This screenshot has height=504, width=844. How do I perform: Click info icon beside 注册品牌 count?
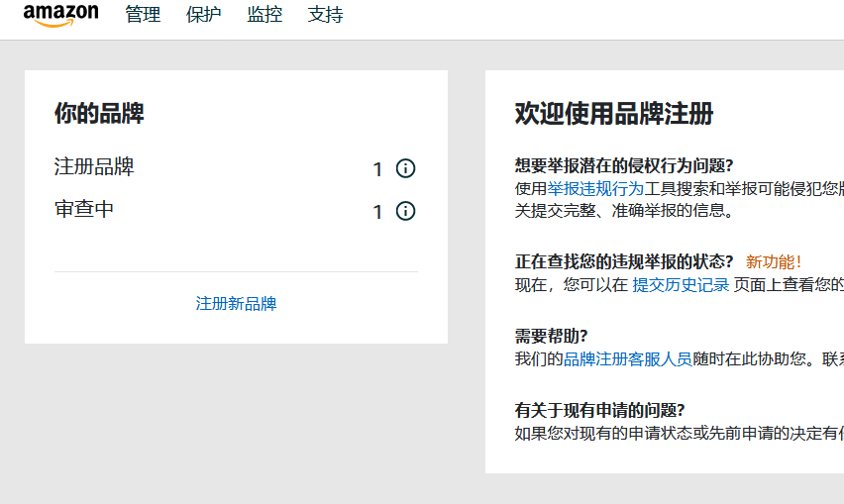405,168
